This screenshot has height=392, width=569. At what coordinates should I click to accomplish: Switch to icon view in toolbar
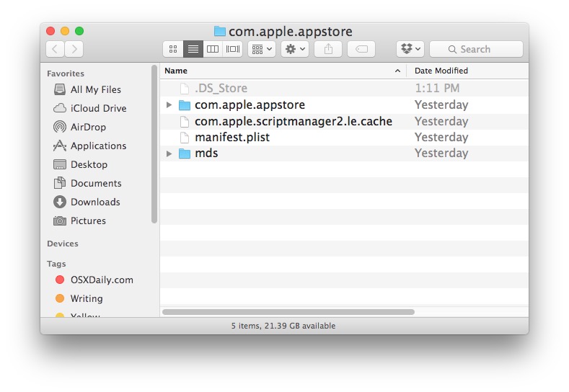tap(172, 49)
